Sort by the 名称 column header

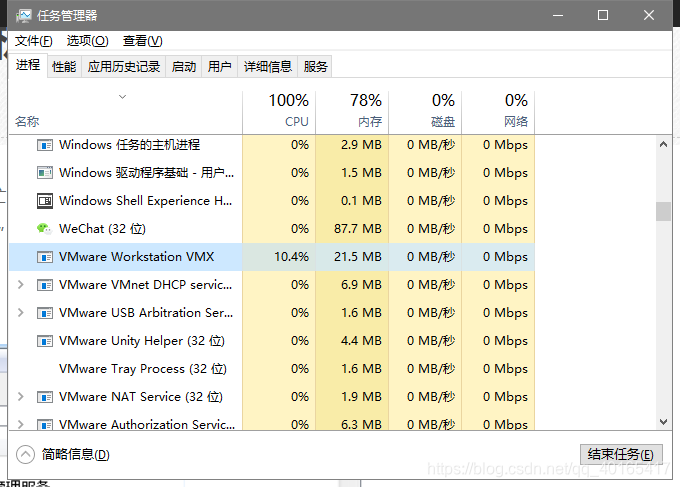[125, 112]
